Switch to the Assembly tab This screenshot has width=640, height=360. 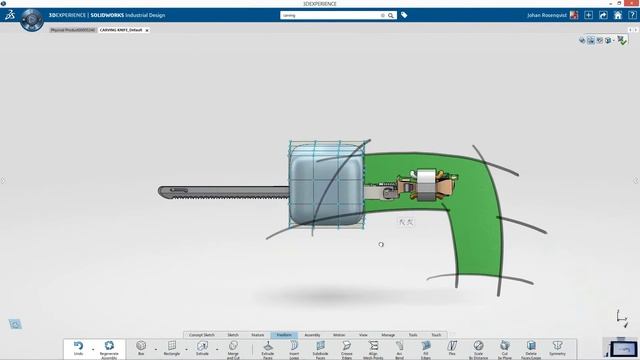tap(312, 335)
